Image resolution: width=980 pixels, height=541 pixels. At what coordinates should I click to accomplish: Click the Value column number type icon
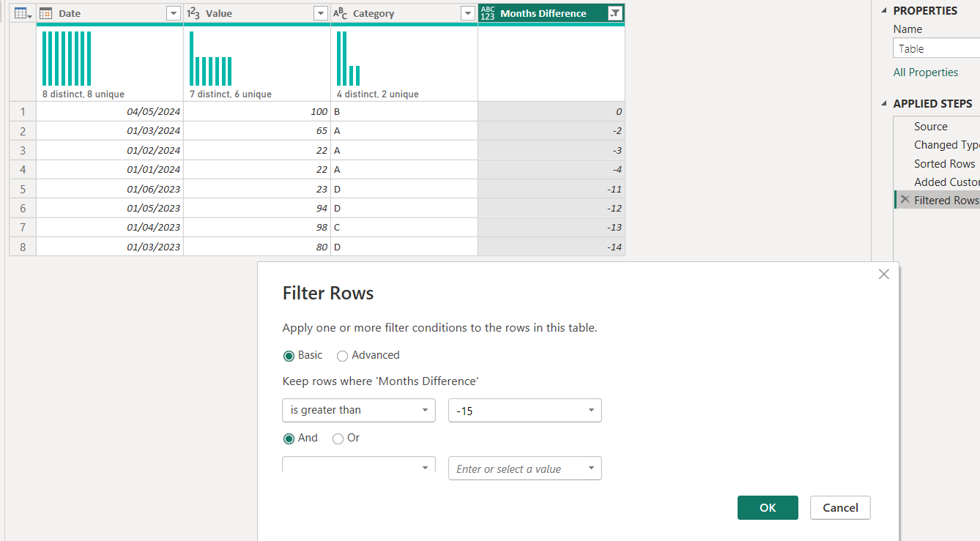point(193,13)
